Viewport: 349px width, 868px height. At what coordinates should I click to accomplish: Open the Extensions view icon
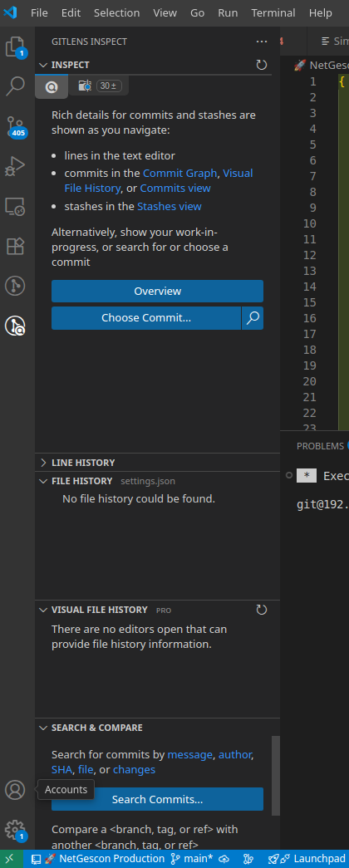pyautogui.click(x=16, y=246)
